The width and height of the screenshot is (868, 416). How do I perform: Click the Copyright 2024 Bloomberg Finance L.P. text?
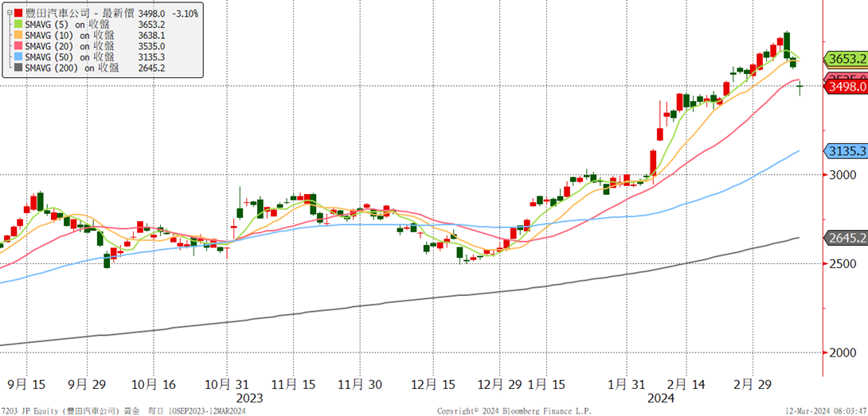514,411
